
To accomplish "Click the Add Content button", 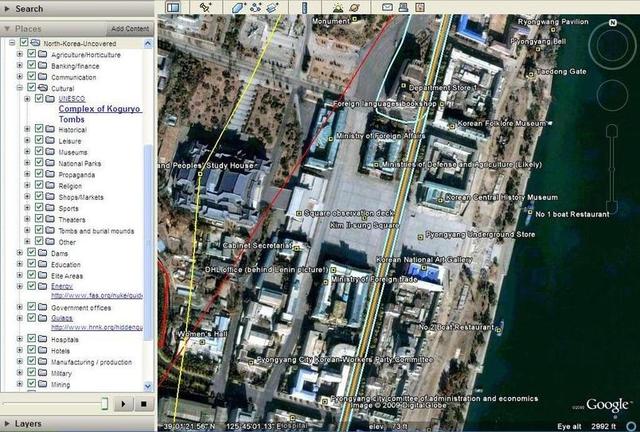I will [x=130, y=29].
